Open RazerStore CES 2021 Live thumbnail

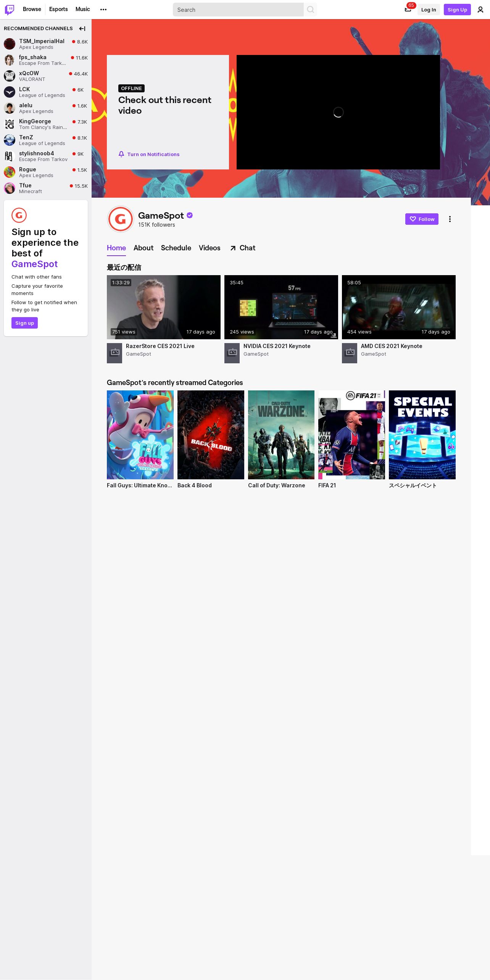point(164,307)
